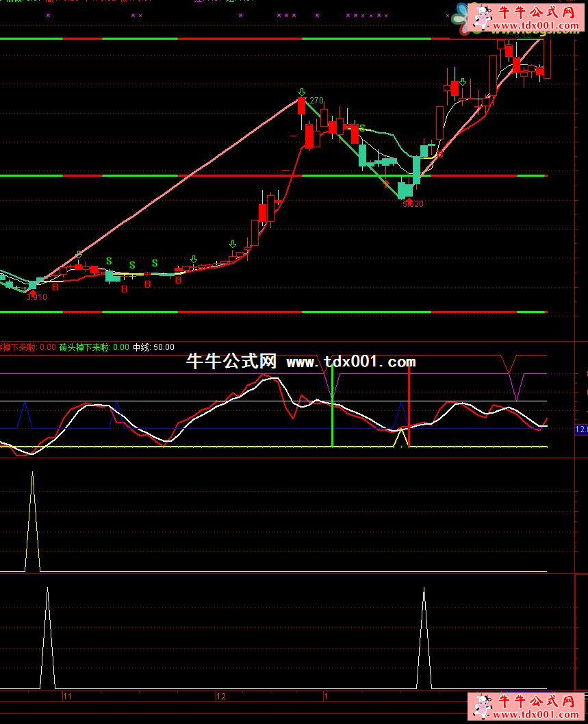The image size is (588, 724).
Task: Click the green arrow above 270 peak
Action: coord(301,92)
